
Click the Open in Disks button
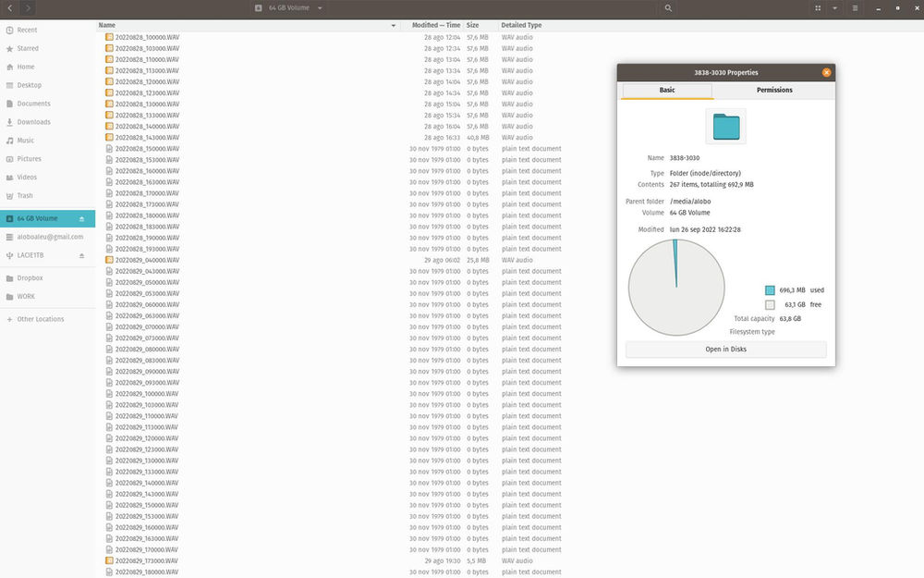(725, 349)
